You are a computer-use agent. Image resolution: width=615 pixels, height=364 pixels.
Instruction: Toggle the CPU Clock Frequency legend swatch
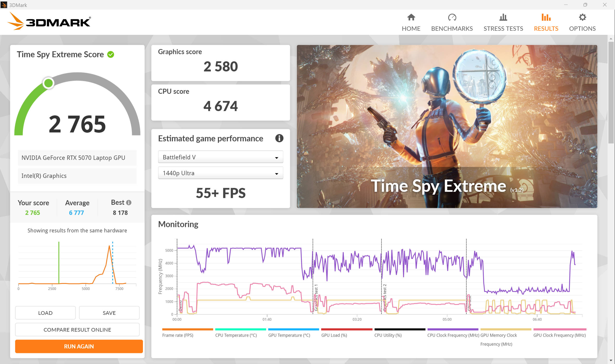453,329
